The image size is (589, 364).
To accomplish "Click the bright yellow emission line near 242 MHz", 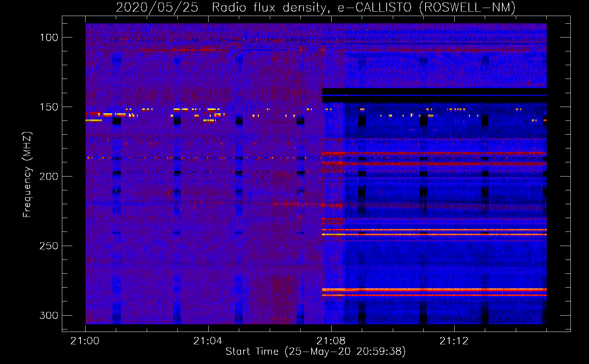I will (434, 234).
